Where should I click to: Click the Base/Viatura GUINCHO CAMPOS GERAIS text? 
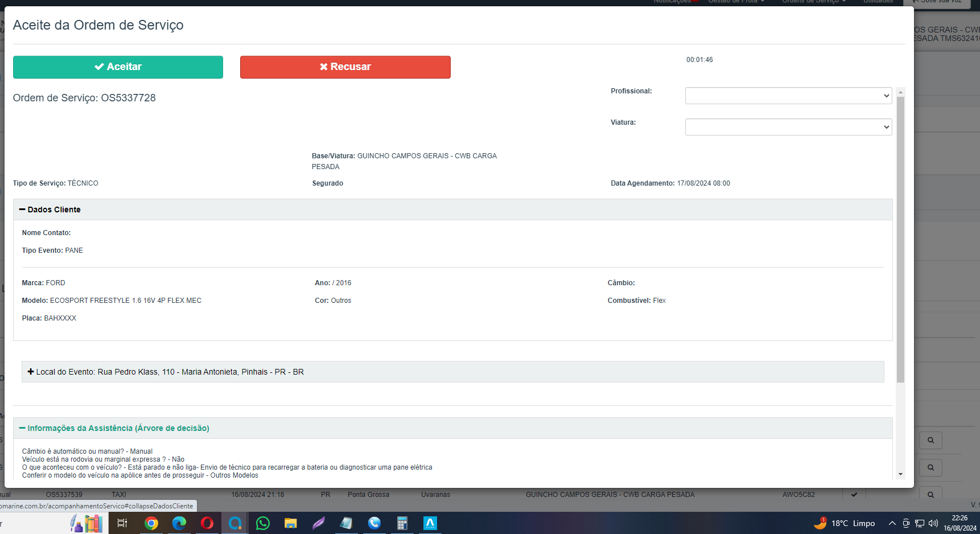[x=404, y=161]
